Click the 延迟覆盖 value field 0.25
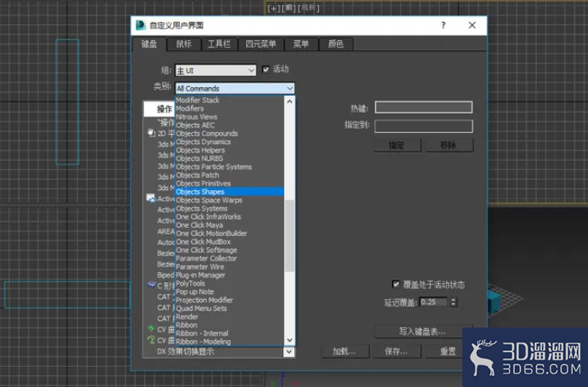 click(x=433, y=302)
